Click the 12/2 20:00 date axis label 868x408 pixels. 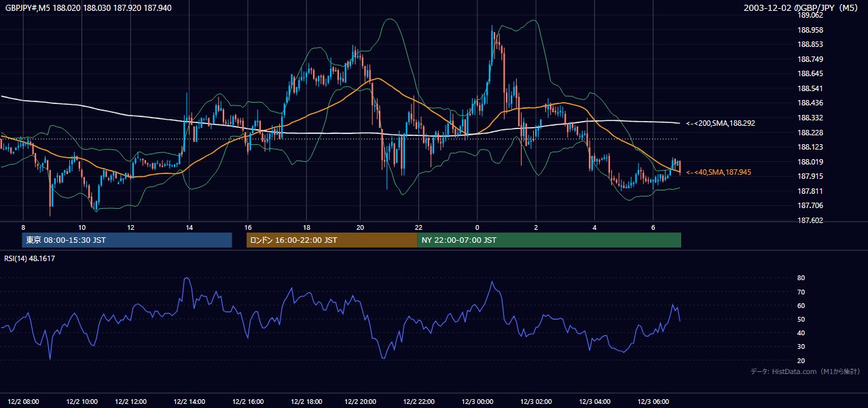click(x=361, y=402)
